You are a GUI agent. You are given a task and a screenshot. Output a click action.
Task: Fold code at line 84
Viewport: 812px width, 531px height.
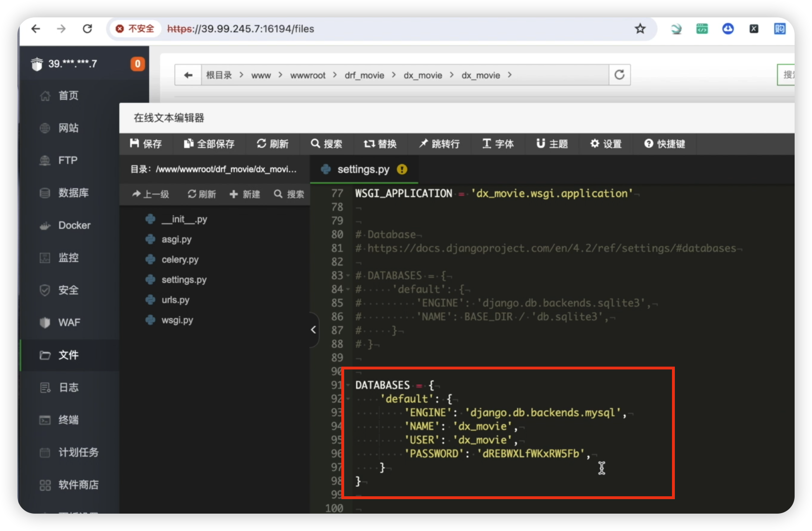pyautogui.click(x=348, y=289)
